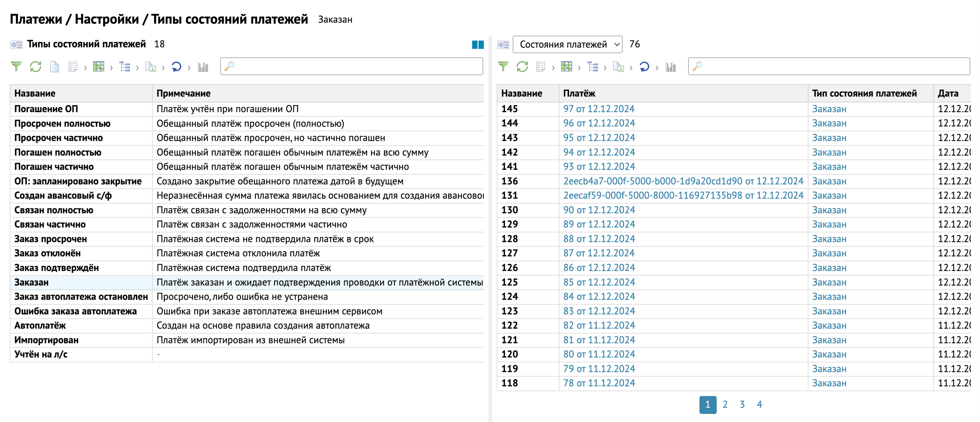Select current page 1 in pagination
Image resolution: width=980 pixels, height=422 pixels.
[x=708, y=404]
